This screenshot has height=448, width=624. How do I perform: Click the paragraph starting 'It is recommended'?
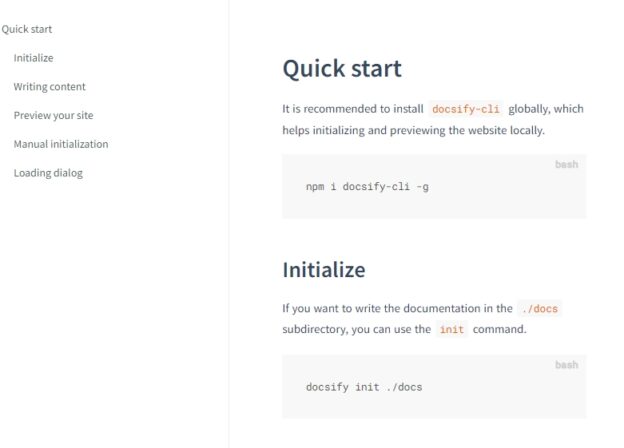pos(433,119)
